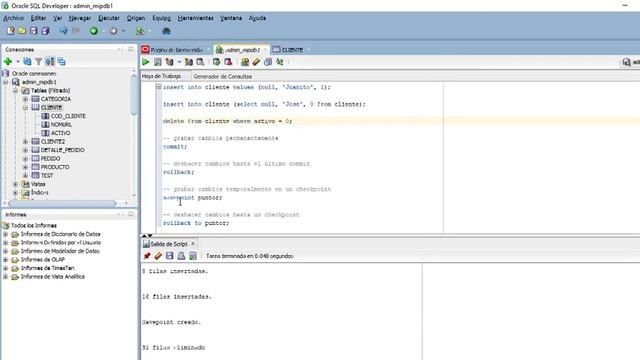Run statement with green play icon
640x360 pixels.
tap(146, 62)
